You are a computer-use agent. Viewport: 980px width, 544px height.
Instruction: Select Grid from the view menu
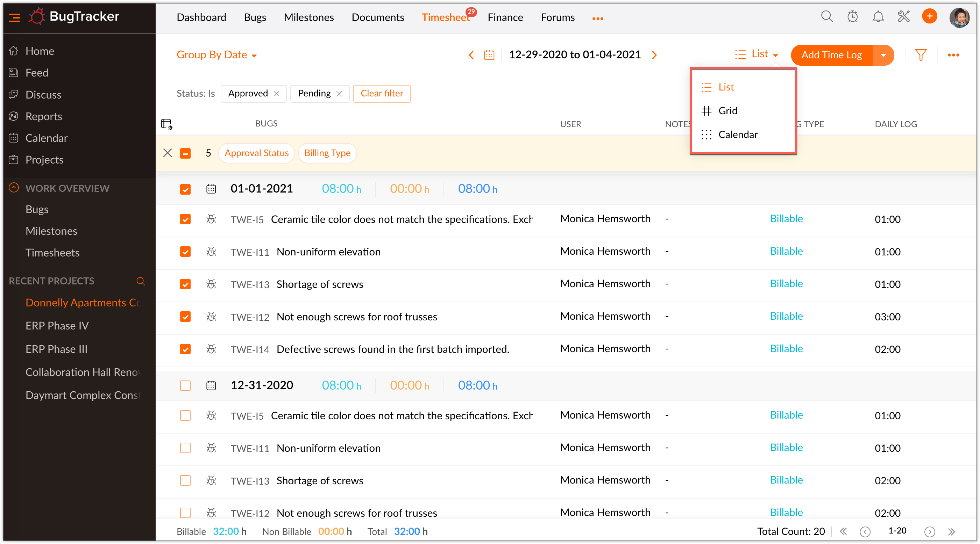point(727,111)
